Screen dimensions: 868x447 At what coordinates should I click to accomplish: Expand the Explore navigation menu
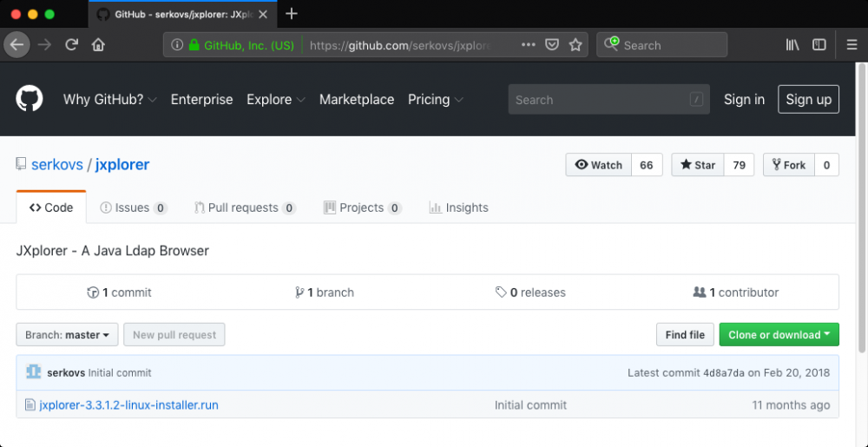pos(275,100)
